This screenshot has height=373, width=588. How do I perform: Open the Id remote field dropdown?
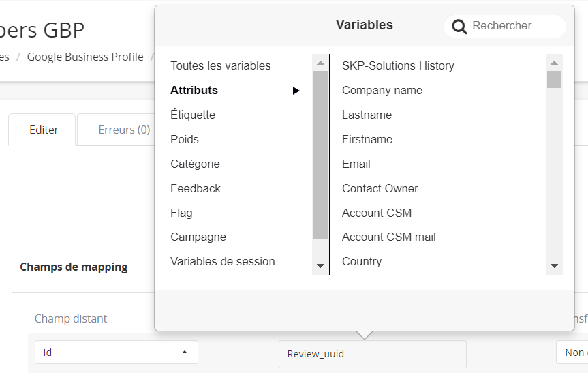(x=117, y=353)
